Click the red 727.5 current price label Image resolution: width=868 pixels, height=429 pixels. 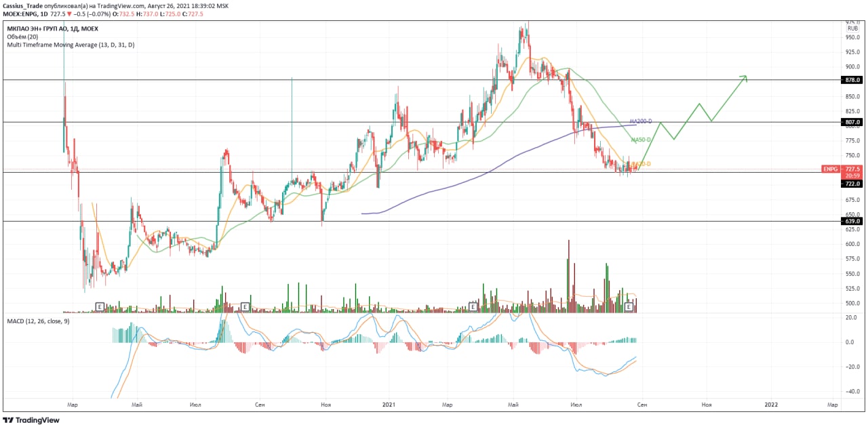[x=852, y=169]
